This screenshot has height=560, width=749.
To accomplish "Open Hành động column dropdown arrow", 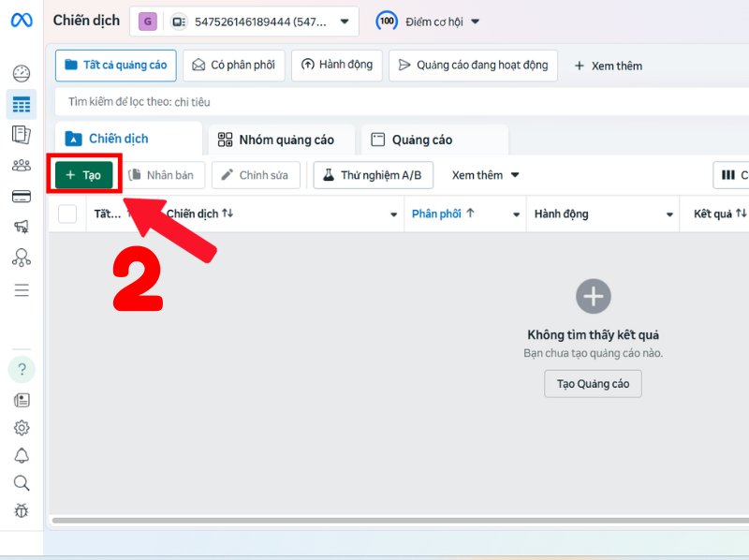I will 669,214.
